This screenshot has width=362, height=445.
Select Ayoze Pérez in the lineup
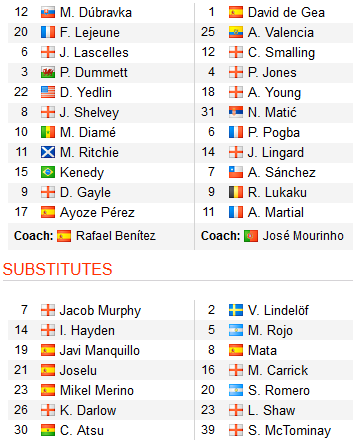97,213
